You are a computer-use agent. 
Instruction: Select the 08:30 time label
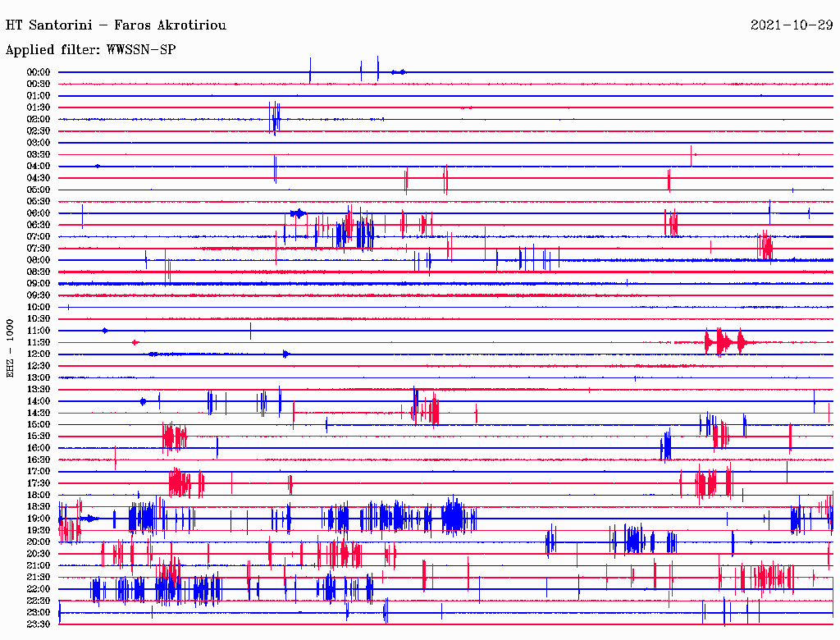pos(39,272)
